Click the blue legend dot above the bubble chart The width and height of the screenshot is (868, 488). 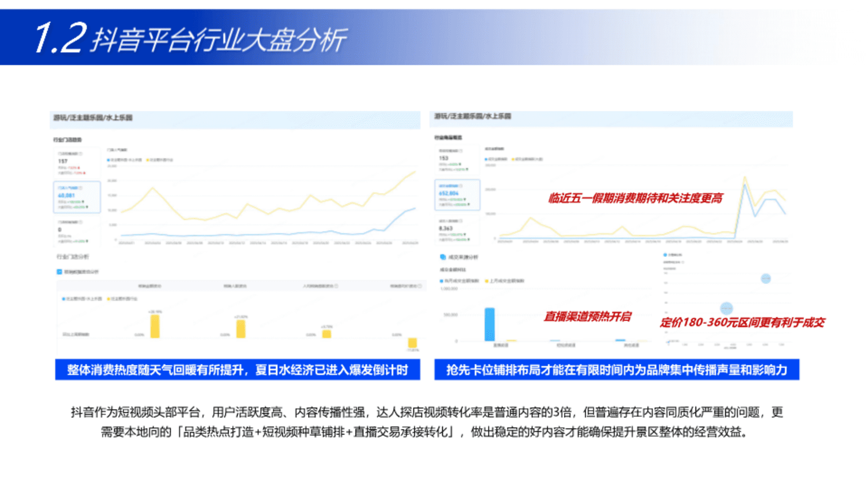pyautogui.click(x=665, y=255)
